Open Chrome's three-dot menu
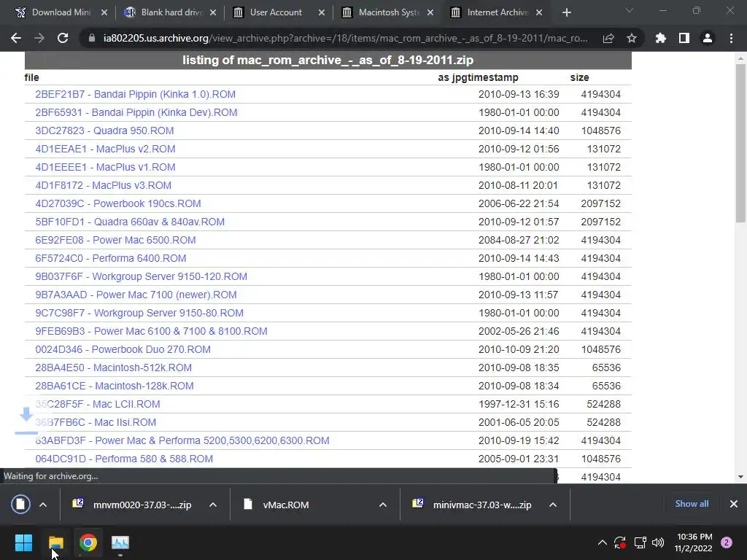The height and width of the screenshot is (560, 747). (731, 38)
